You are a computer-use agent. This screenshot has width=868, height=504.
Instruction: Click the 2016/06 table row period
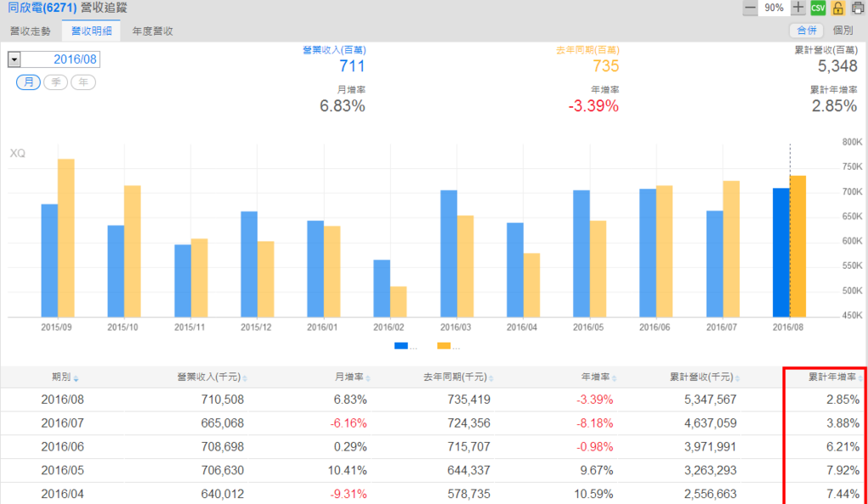tap(63, 447)
